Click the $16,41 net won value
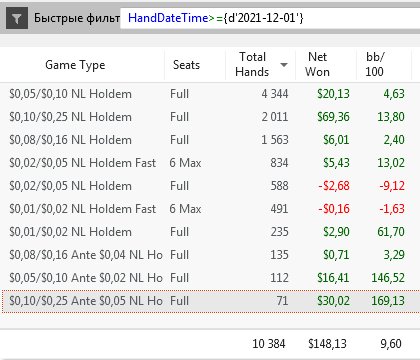The image size is (420, 360). click(333, 278)
